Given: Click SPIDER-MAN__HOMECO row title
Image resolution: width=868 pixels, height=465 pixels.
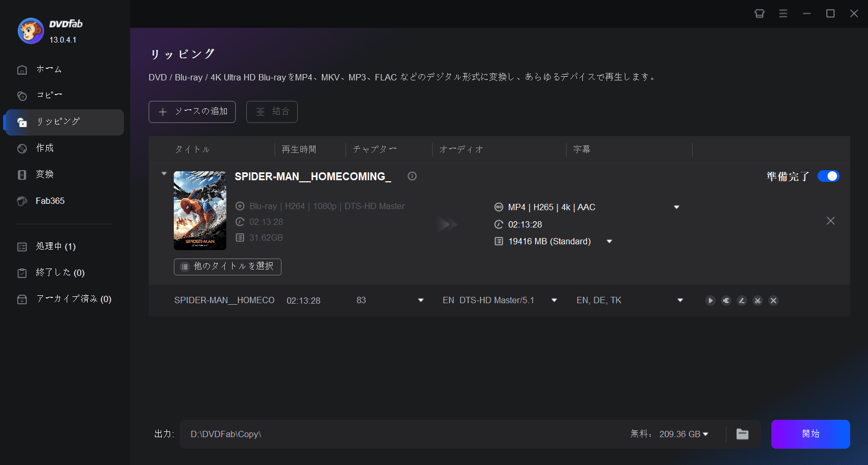Looking at the screenshot, I should tap(224, 300).
